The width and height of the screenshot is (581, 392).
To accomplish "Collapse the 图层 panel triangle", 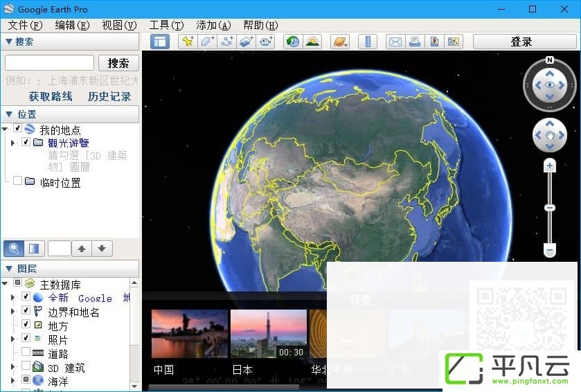I will (9, 268).
